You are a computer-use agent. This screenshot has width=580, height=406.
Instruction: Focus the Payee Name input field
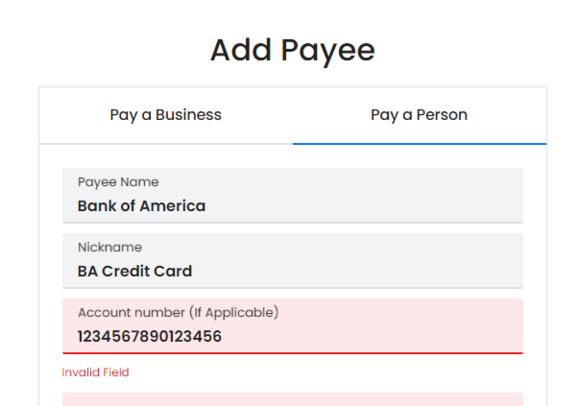pyautogui.click(x=293, y=196)
